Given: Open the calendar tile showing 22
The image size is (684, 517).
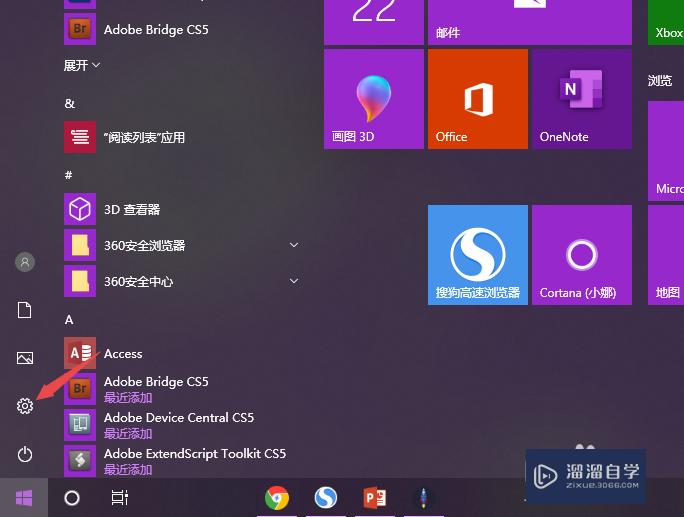Looking at the screenshot, I should (x=374, y=22).
